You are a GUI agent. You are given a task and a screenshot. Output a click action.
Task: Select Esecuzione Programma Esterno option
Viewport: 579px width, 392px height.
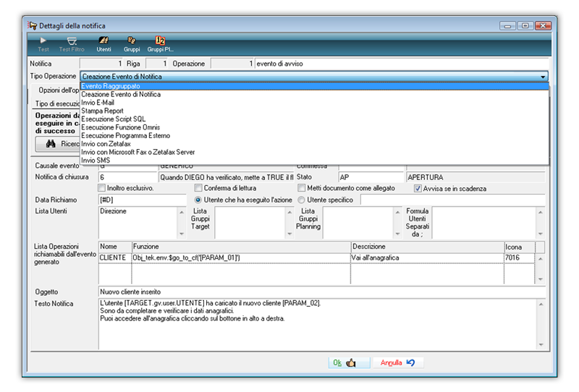(314, 135)
